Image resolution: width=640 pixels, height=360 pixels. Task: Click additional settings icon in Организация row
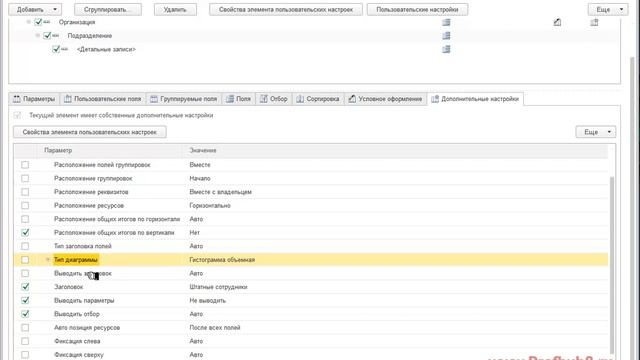point(594,22)
